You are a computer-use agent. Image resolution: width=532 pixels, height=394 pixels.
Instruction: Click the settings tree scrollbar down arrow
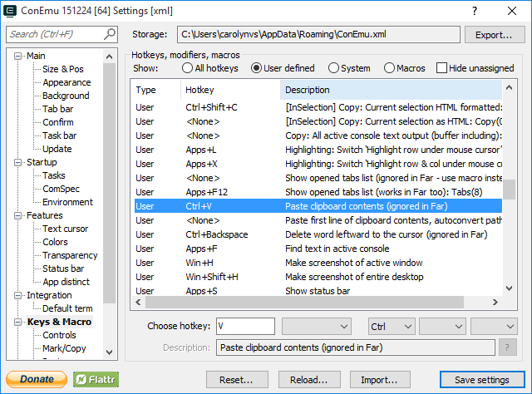[x=109, y=352]
